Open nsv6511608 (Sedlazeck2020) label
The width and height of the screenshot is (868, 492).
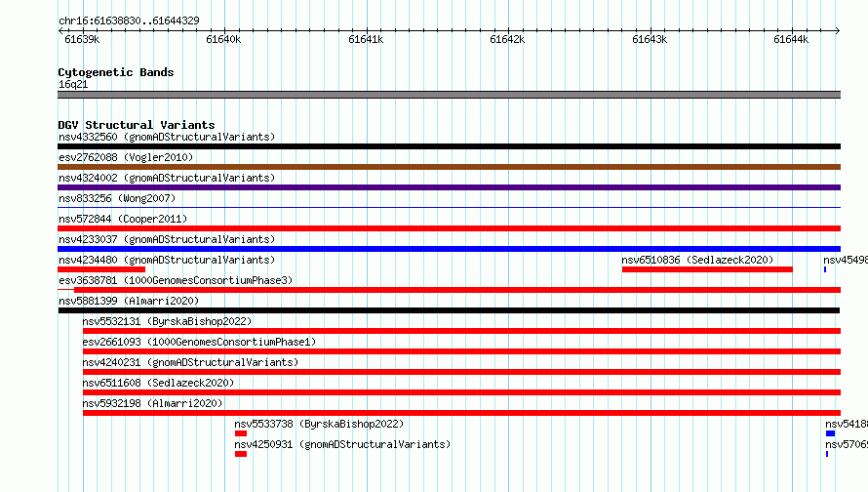158,383
